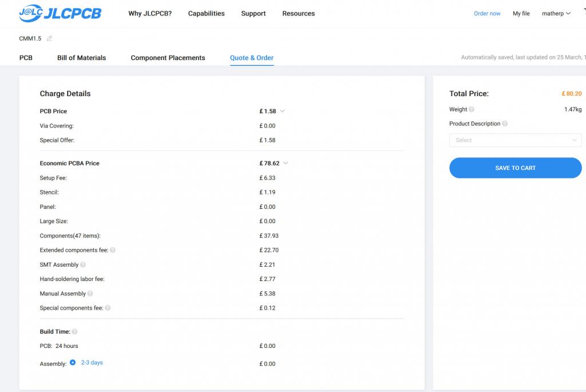Open the Capabilities menu

coord(206,14)
